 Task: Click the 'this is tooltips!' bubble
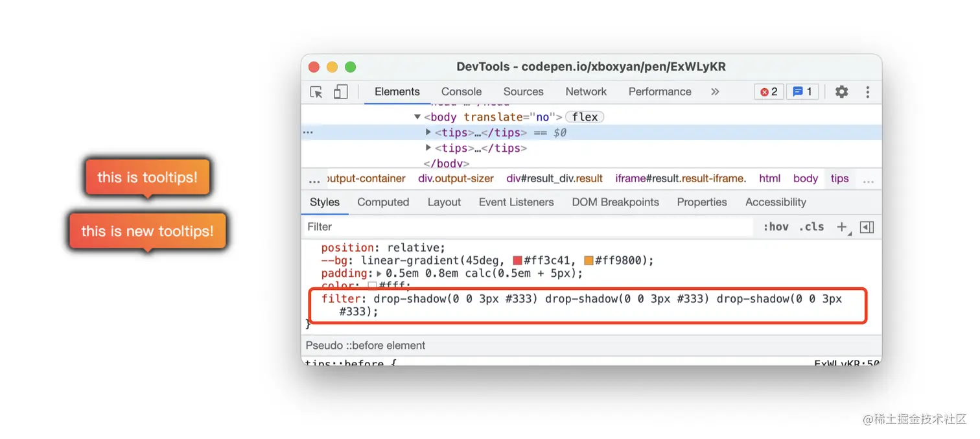148,177
